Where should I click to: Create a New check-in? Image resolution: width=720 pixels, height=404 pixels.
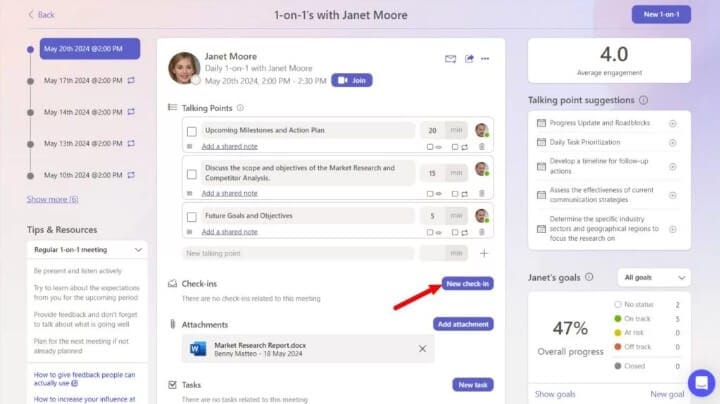pyautogui.click(x=467, y=284)
